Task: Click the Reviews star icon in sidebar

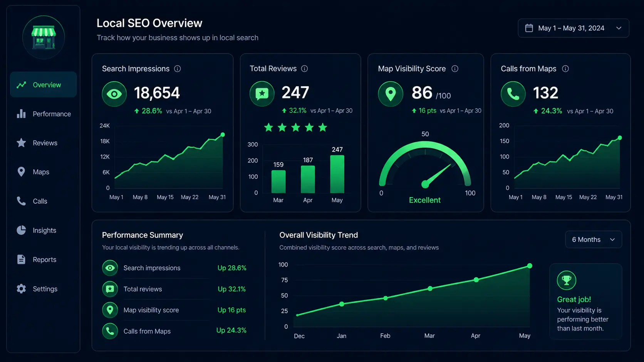Action: tap(21, 143)
